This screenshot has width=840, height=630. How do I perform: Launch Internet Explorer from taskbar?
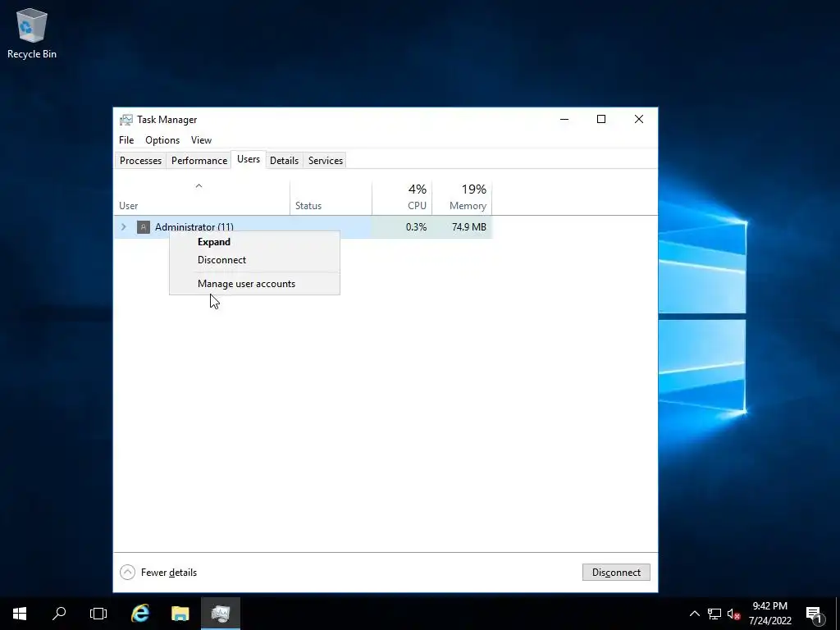pyautogui.click(x=140, y=614)
